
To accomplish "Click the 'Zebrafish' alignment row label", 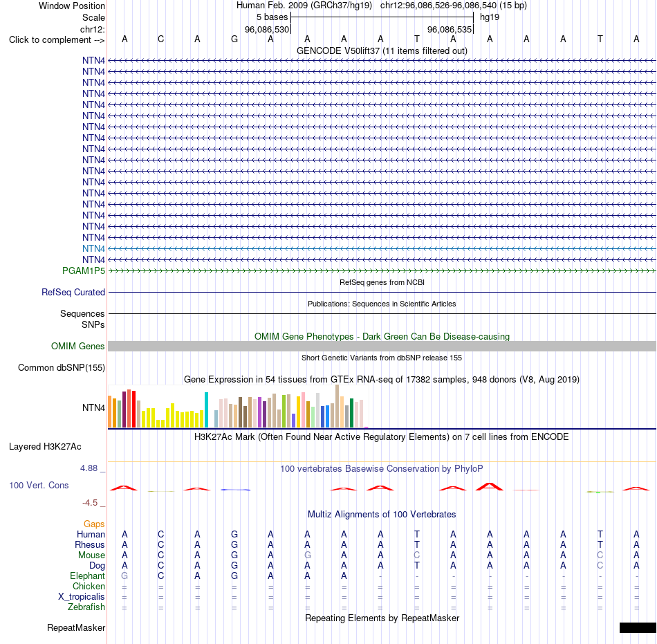I will pyautogui.click(x=86, y=607).
